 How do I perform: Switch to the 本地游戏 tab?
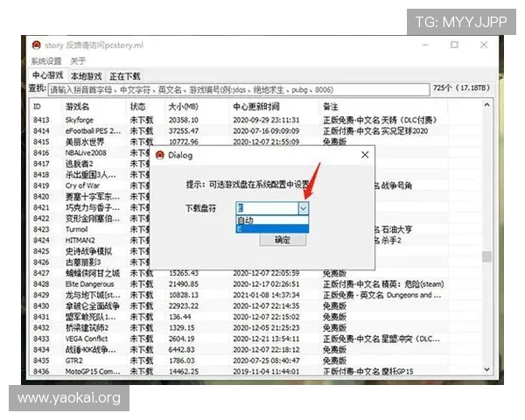87,76
